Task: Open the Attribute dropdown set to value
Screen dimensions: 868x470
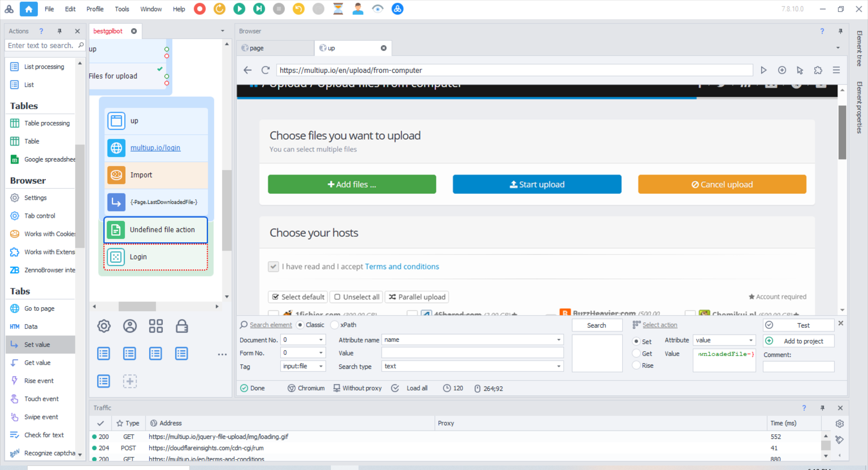Action: click(x=751, y=340)
